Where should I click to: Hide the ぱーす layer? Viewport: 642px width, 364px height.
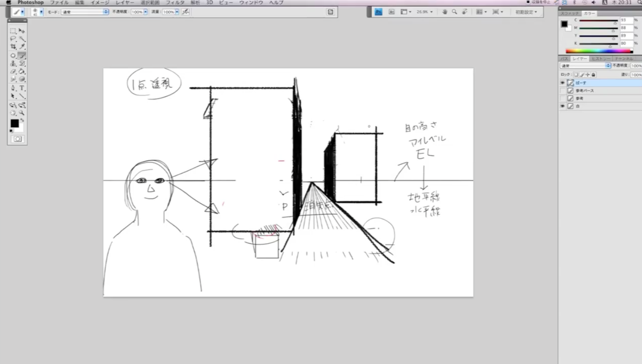(562, 83)
